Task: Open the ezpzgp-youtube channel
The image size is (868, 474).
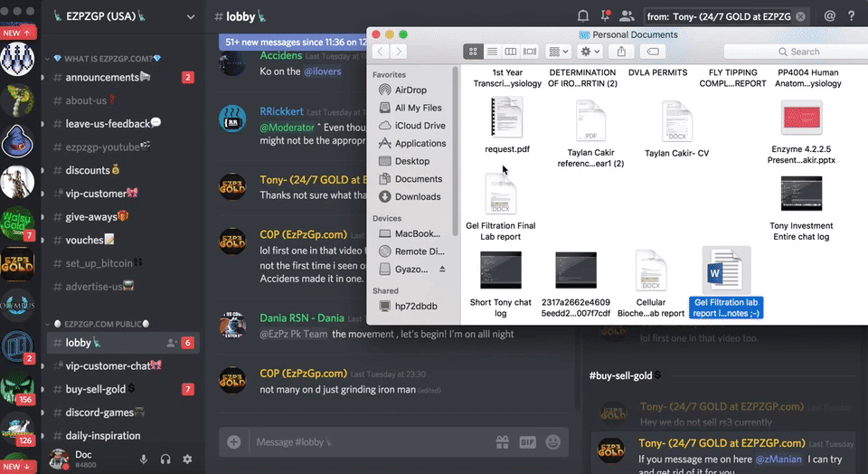Action: (x=123, y=147)
